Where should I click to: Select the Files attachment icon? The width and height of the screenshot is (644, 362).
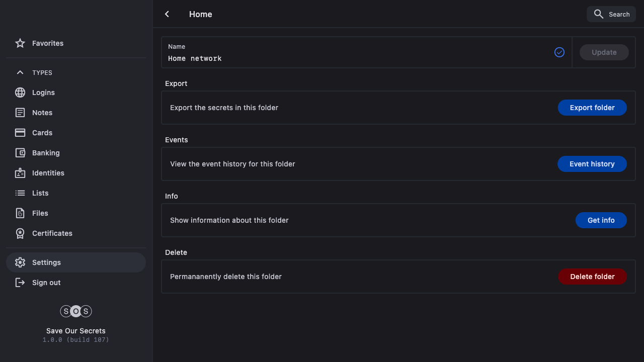coord(20,213)
